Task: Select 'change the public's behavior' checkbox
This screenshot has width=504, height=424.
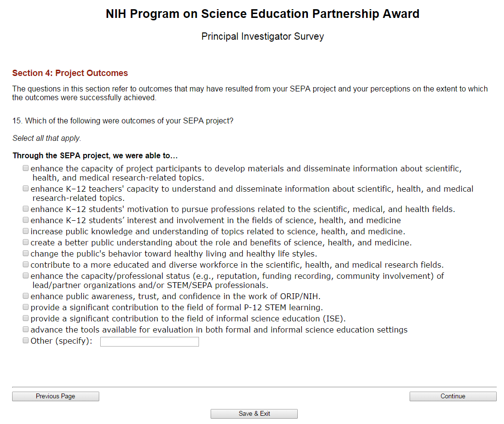Action: click(25, 254)
